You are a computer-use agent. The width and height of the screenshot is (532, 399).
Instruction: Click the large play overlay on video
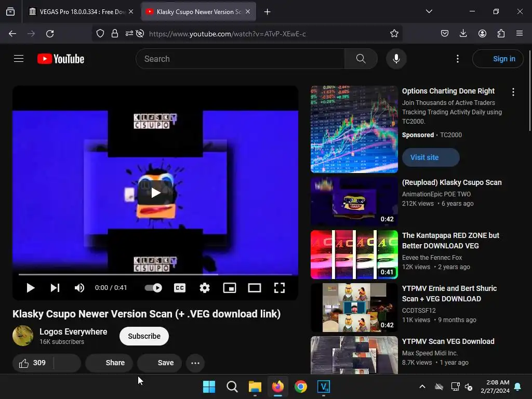click(155, 193)
